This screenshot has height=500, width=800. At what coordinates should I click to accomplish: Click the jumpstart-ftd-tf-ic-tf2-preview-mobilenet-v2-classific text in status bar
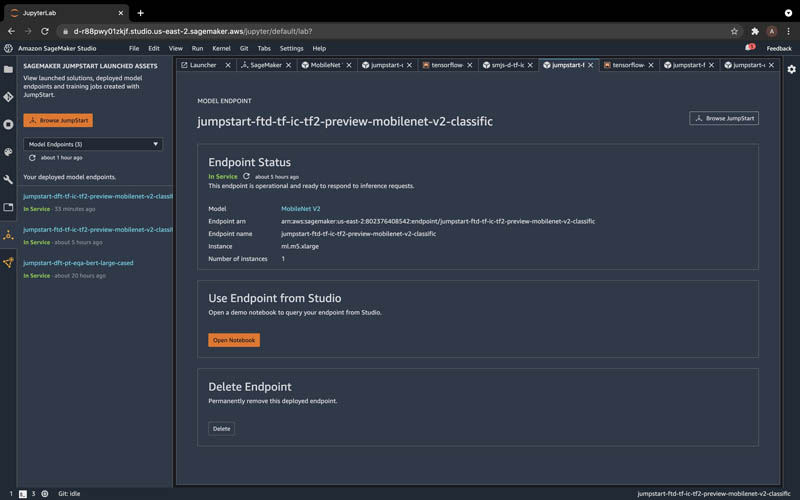tap(713, 494)
